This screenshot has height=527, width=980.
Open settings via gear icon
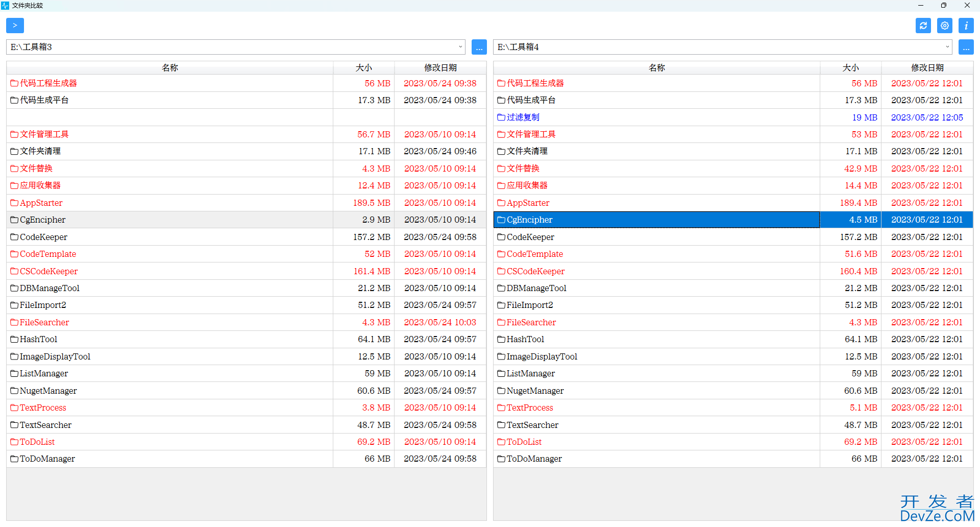tap(944, 26)
